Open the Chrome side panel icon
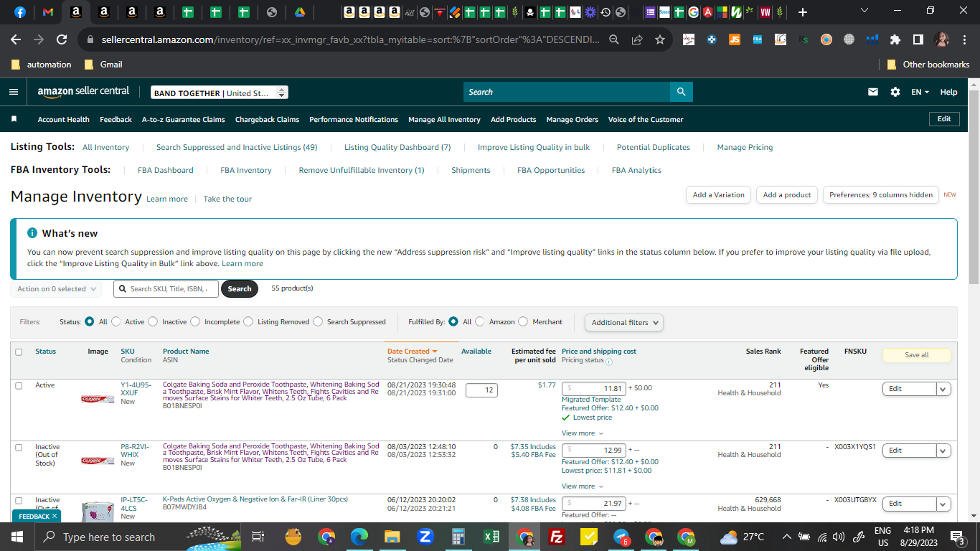This screenshot has width=980, height=551. (x=918, y=39)
